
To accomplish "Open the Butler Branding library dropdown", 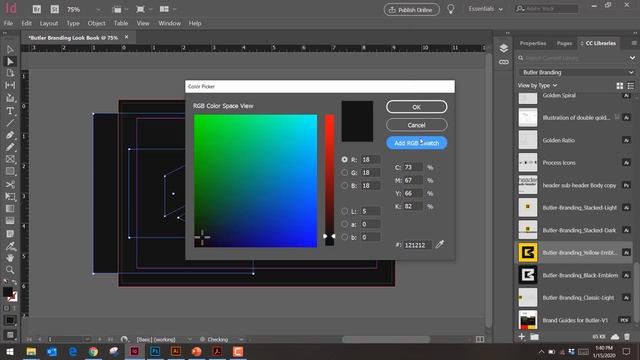I will click(577, 72).
